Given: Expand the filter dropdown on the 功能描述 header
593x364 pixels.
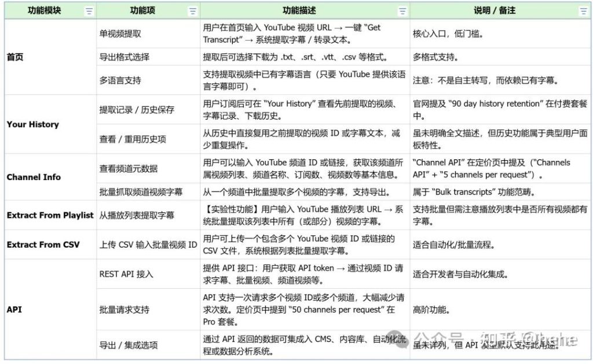Looking at the screenshot, I should pos(401,10).
